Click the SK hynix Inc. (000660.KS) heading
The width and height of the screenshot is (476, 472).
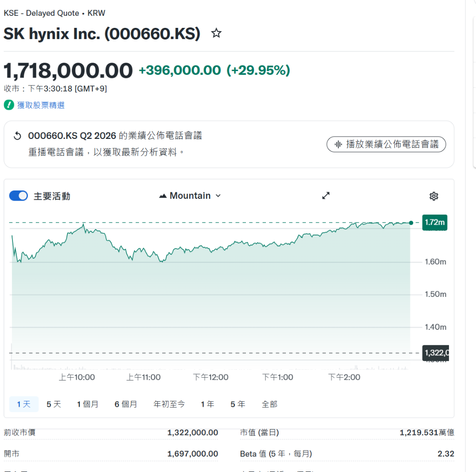102,33
